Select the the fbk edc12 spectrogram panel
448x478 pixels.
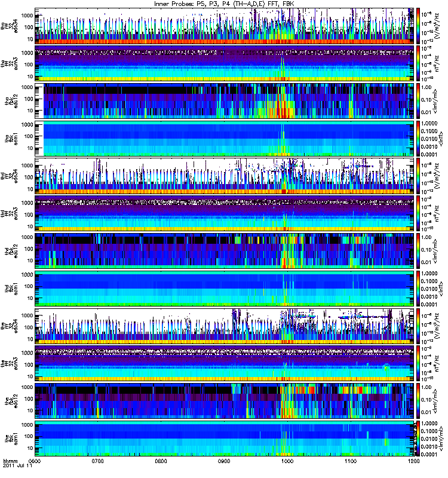click(225, 401)
